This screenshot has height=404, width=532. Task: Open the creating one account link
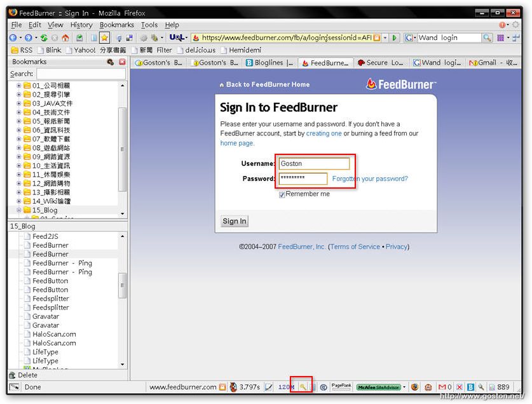tap(324, 133)
